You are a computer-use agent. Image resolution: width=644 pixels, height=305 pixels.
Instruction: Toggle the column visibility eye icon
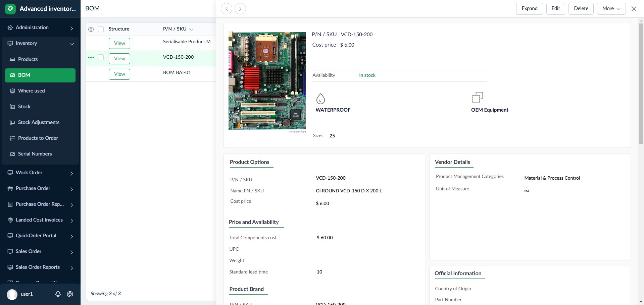(91, 29)
